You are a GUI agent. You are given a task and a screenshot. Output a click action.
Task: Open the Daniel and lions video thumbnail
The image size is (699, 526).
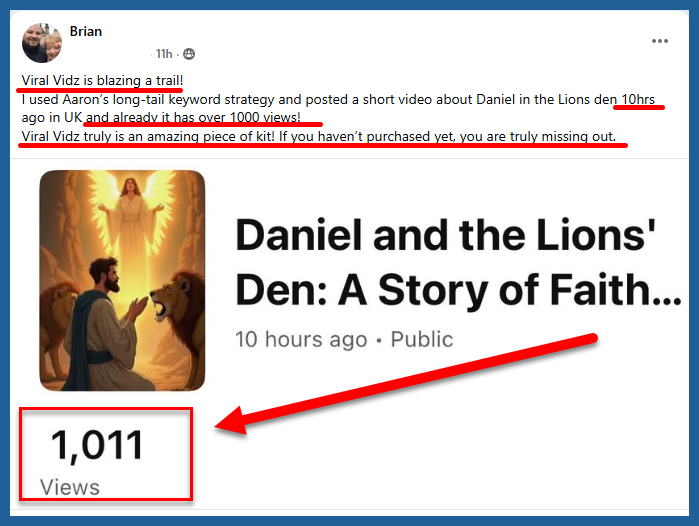[122, 280]
